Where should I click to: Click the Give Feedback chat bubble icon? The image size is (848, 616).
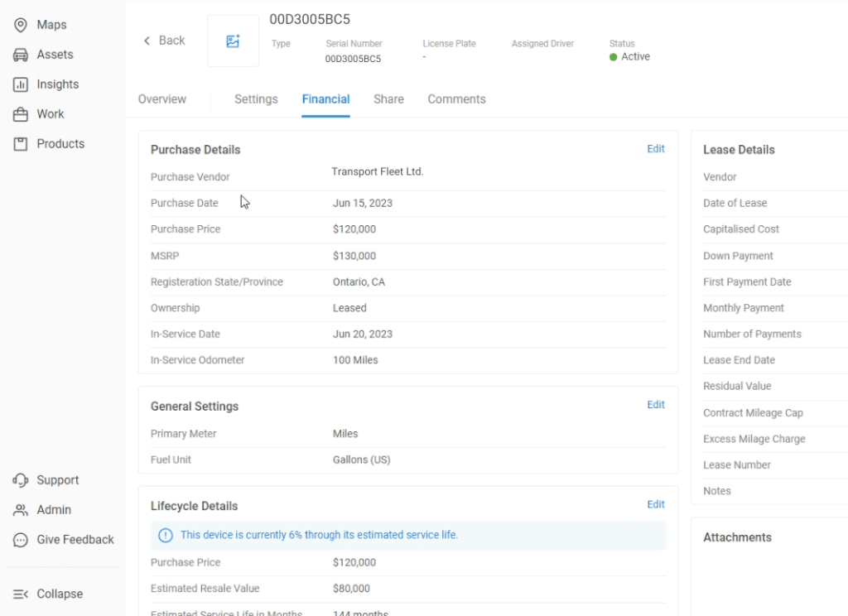point(21,540)
